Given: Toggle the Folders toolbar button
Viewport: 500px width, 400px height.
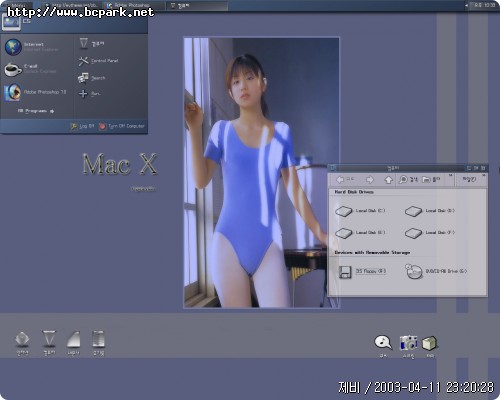Looking at the screenshot, I should coord(431,180).
